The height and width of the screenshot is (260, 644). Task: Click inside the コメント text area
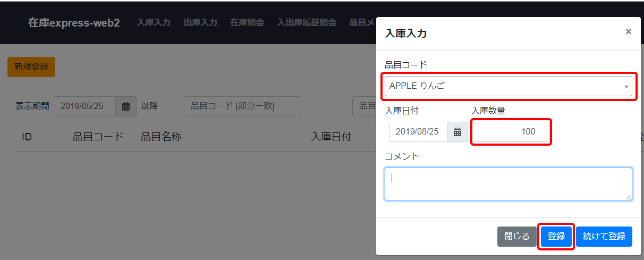[508, 184]
